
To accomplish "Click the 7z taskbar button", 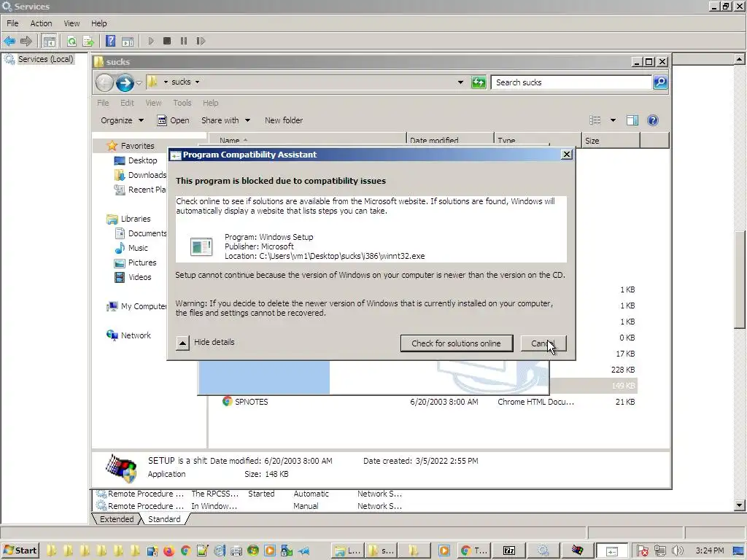I will (509, 551).
